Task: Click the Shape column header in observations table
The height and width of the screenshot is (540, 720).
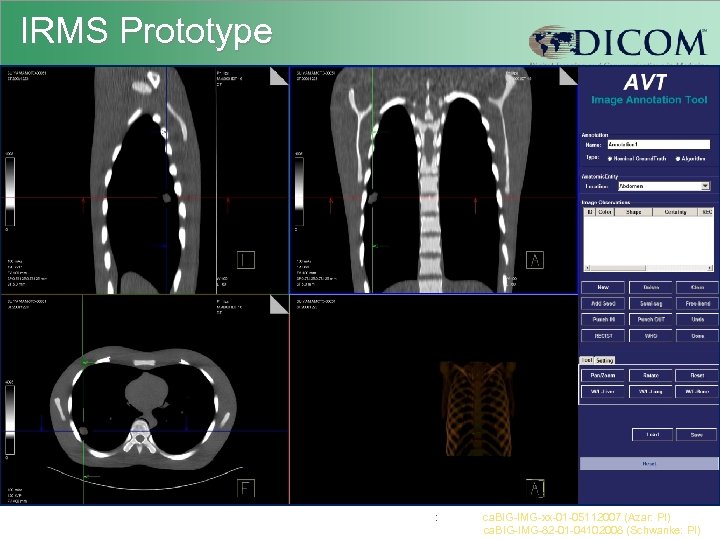Action: [x=633, y=212]
